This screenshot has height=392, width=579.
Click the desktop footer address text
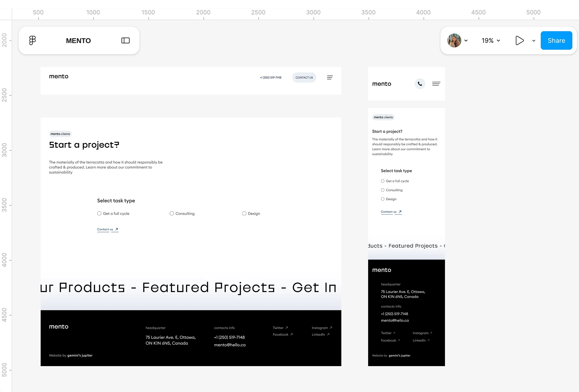click(171, 340)
